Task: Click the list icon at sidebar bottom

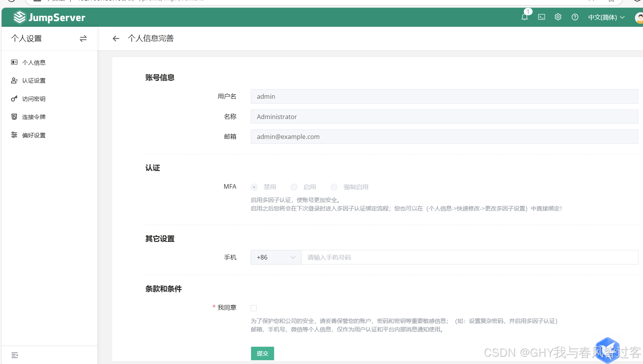Action: point(14,355)
